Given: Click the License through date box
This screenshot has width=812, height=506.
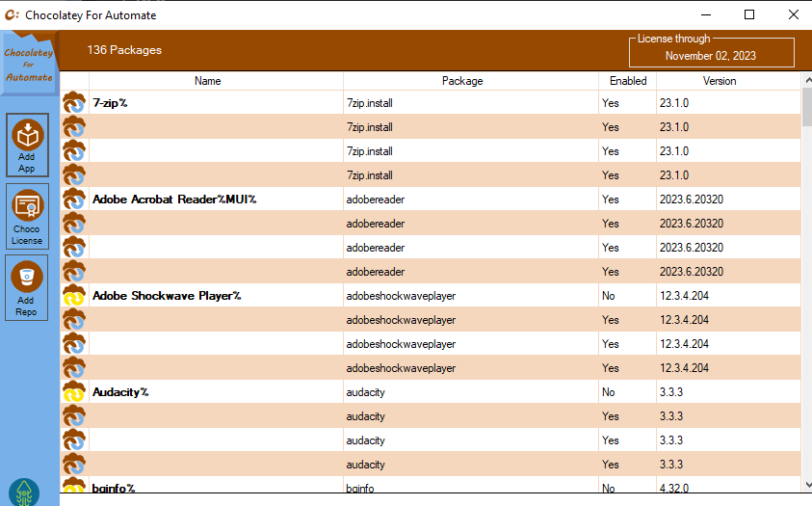Looking at the screenshot, I should [x=710, y=53].
